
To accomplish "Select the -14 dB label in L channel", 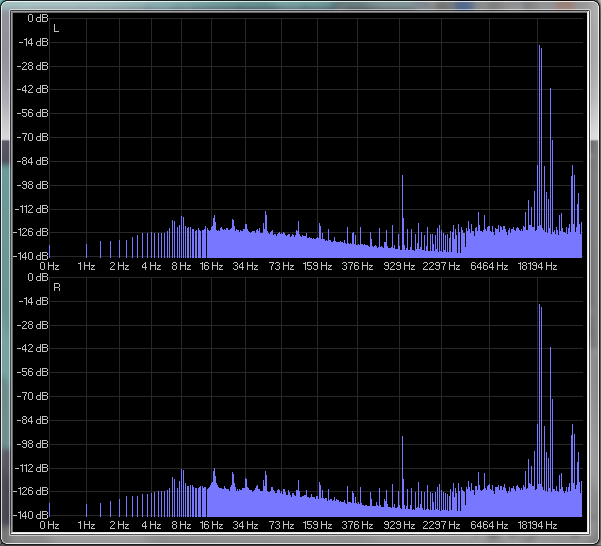I will (34, 42).
